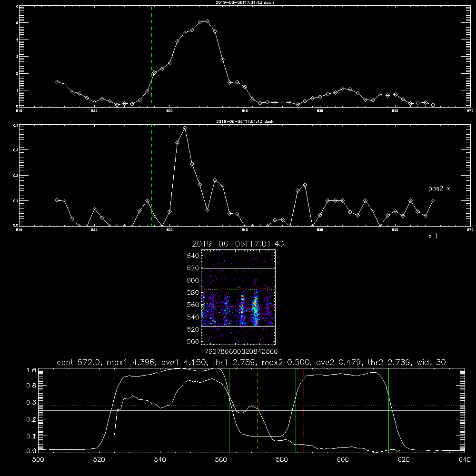
Task: Click the '500' label on bottom plot x-axis
Action: click(x=38, y=460)
